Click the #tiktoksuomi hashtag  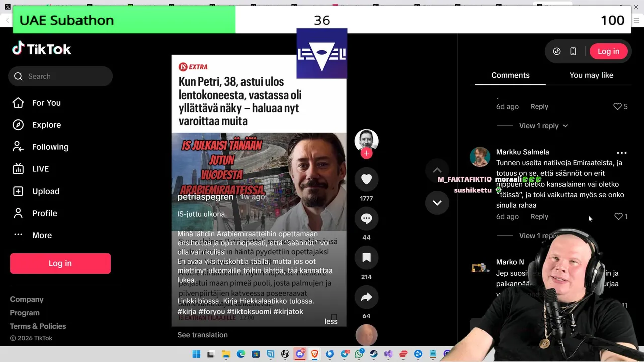[x=249, y=312]
